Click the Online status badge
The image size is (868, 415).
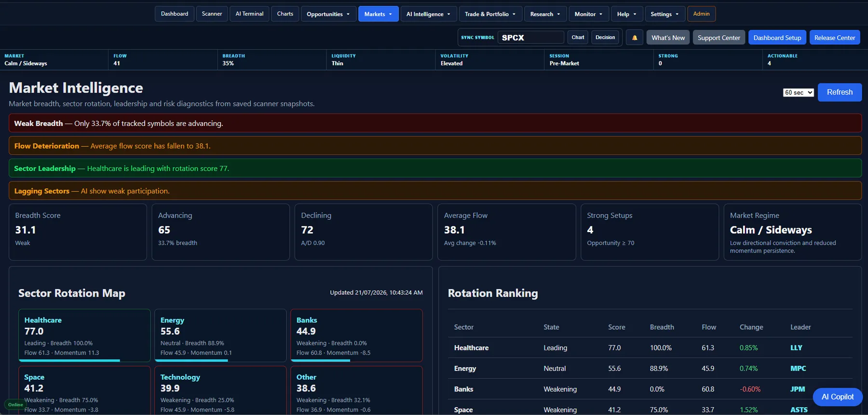(15, 404)
